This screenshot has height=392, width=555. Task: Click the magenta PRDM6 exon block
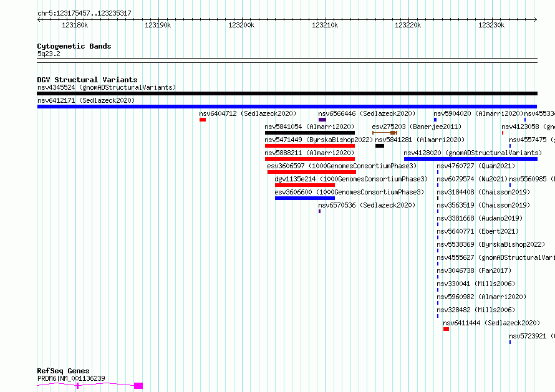coord(138,386)
